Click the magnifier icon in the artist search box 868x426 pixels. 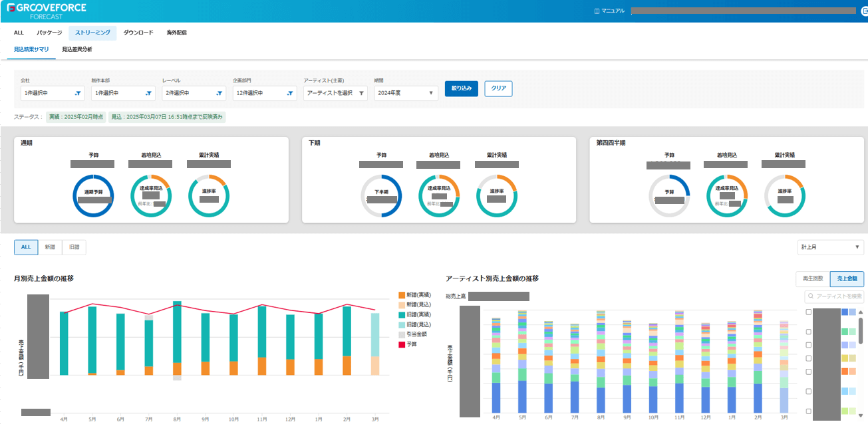pyautogui.click(x=811, y=296)
